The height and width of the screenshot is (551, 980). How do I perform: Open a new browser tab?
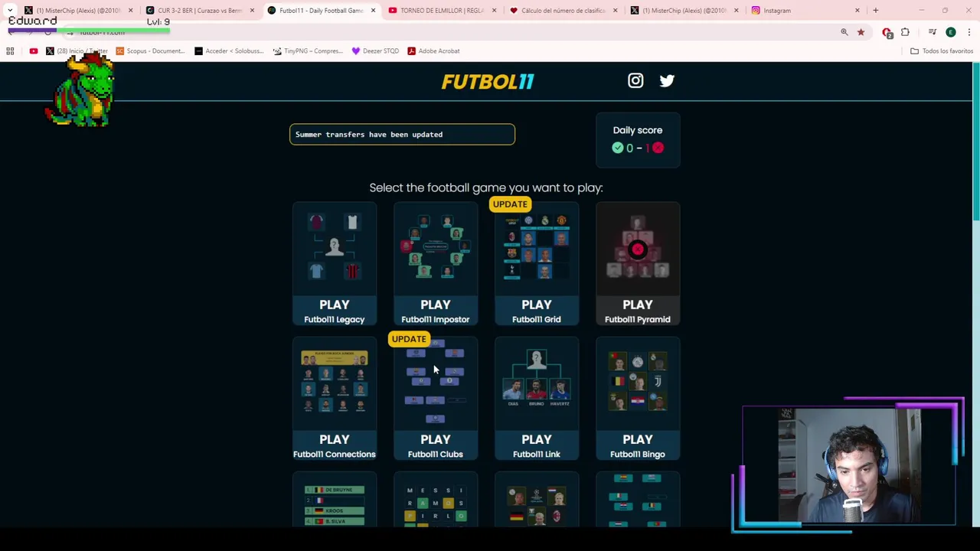875,11
